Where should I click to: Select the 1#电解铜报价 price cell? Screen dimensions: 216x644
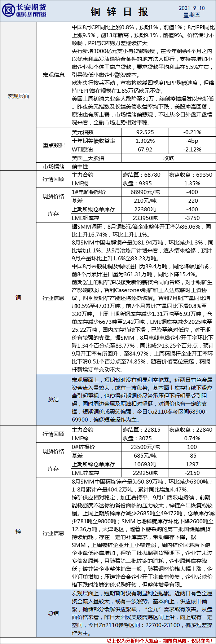point(145,192)
